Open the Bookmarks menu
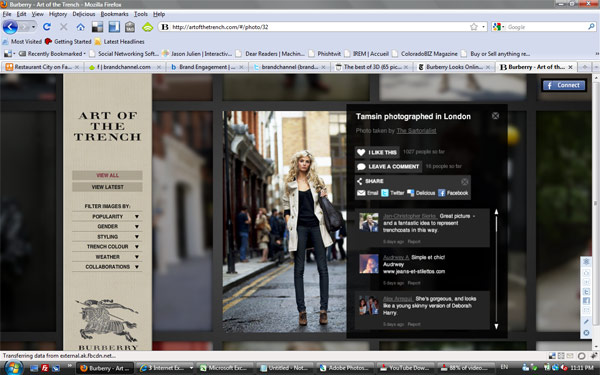The width and height of the screenshot is (600, 375). point(114,14)
